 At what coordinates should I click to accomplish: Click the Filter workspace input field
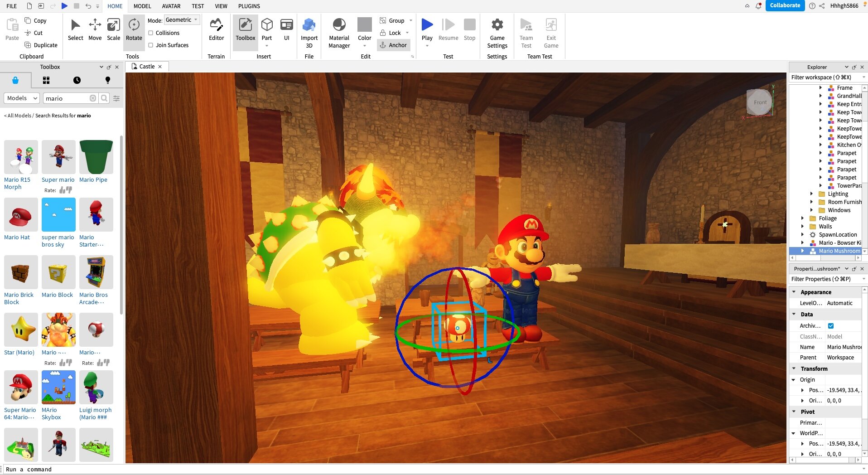pyautogui.click(x=825, y=78)
